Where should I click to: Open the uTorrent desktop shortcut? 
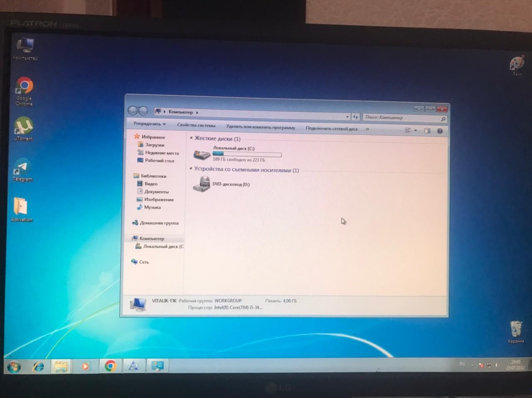(24, 129)
